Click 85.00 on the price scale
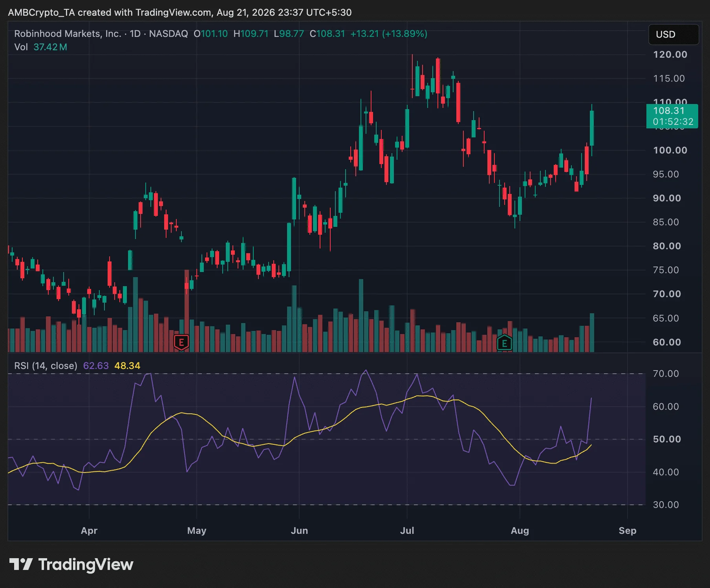710x588 pixels. [666, 222]
